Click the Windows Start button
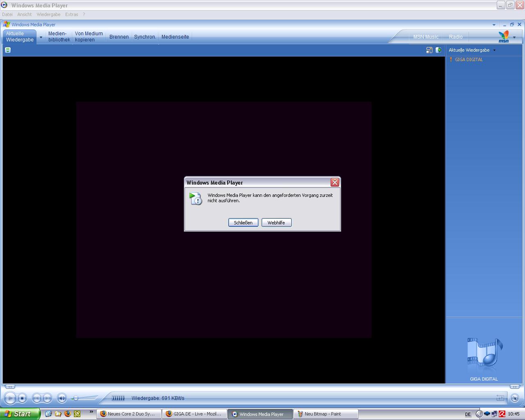The image size is (525, 420). [x=19, y=414]
